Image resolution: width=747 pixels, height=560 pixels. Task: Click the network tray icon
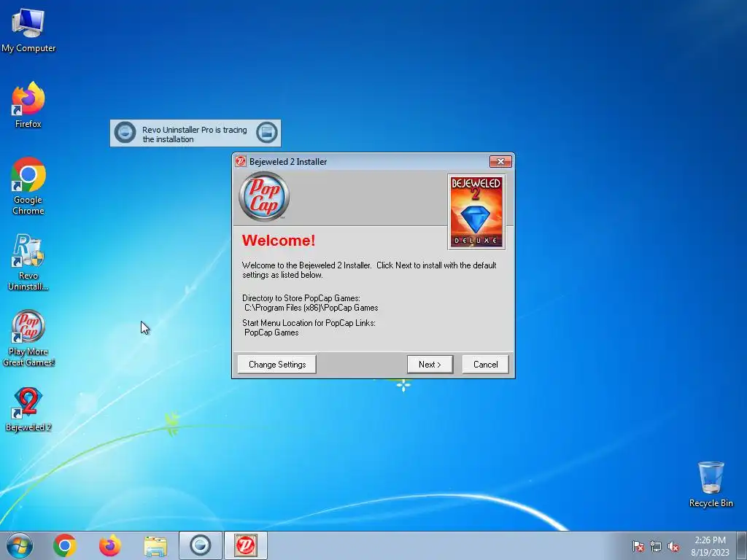click(656, 546)
